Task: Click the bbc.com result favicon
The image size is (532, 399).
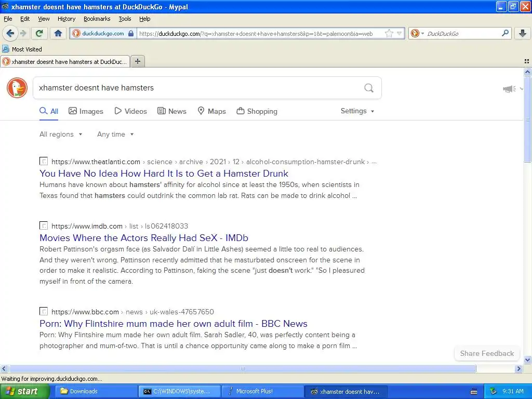Action: 44,311
